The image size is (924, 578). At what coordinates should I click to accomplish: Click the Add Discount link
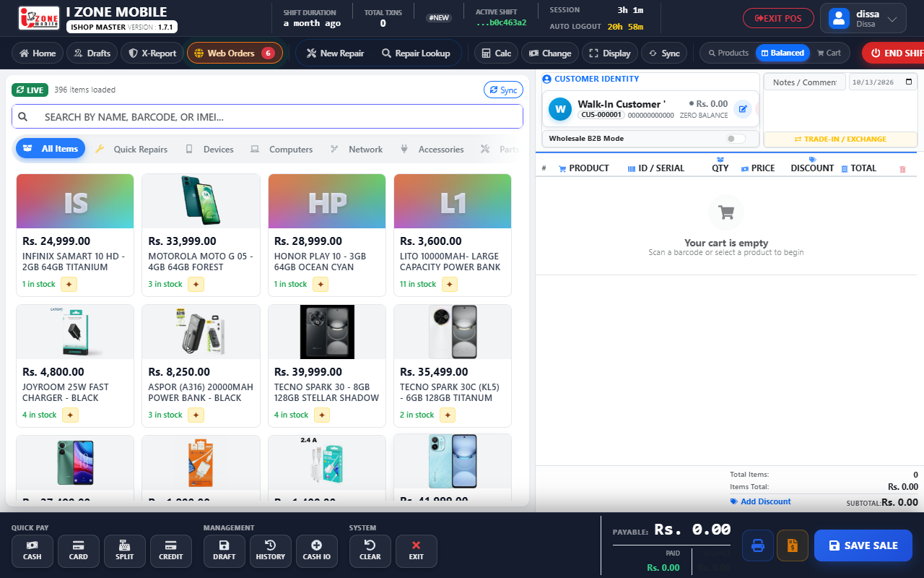[760, 501]
